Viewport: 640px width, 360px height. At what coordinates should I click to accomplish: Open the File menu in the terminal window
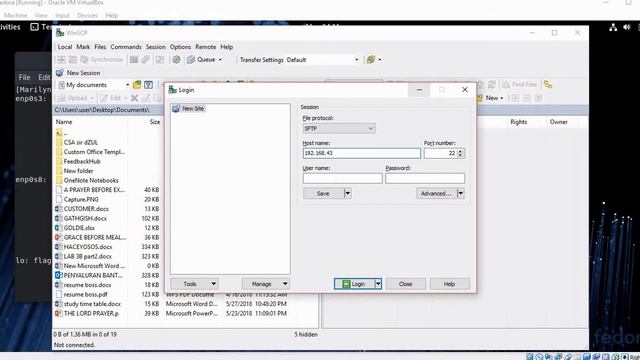point(24,77)
